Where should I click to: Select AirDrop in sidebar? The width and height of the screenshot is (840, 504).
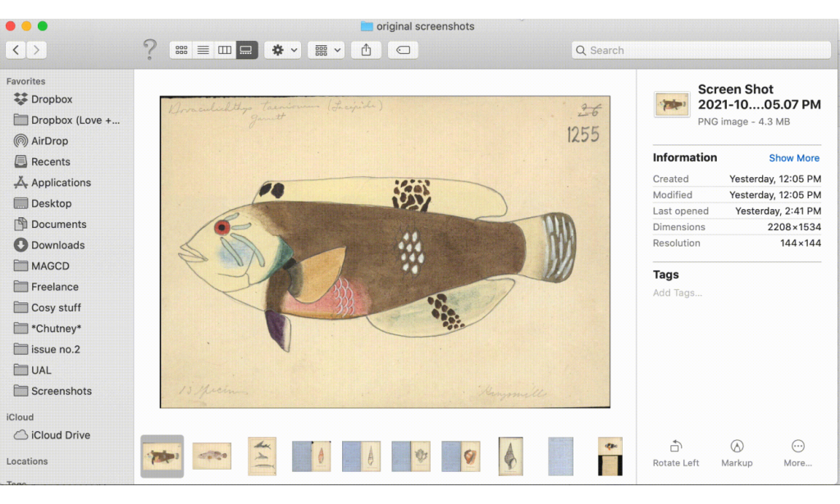click(41, 141)
